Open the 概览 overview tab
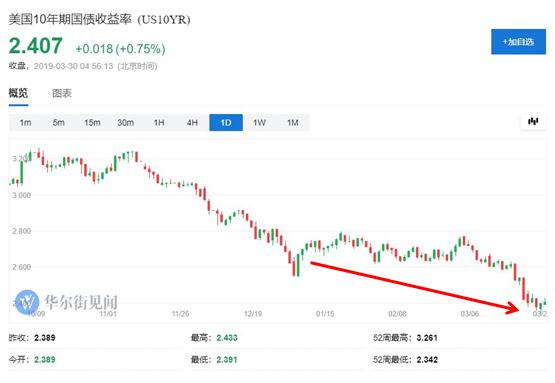This screenshot has width=555, height=383. click(x=18, y=93)
